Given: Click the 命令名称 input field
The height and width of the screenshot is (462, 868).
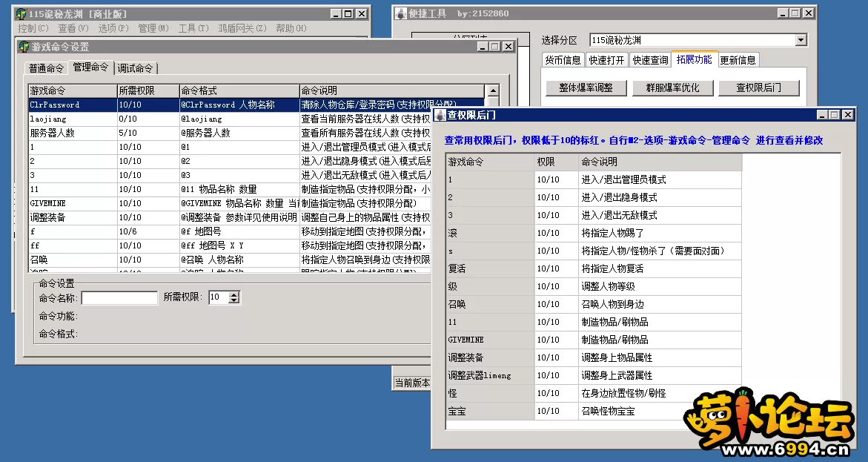Looking at the screenshot, I should [x=119, y=298].
